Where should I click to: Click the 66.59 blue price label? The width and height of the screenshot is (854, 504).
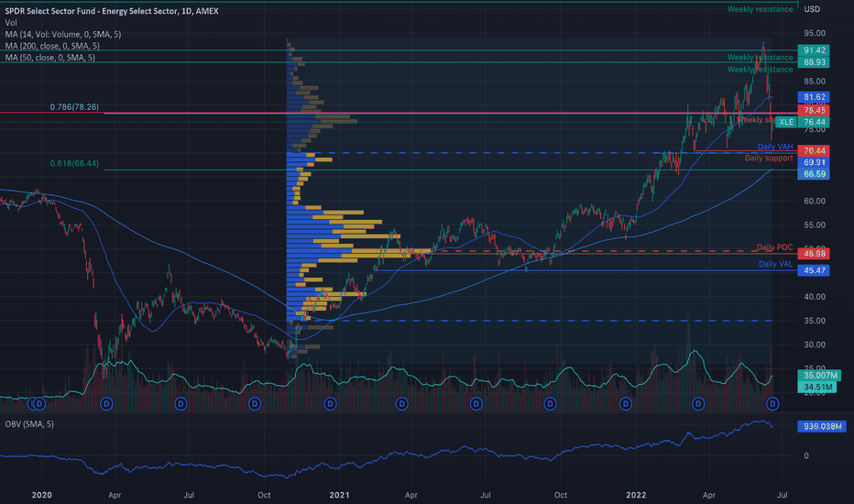814,174
